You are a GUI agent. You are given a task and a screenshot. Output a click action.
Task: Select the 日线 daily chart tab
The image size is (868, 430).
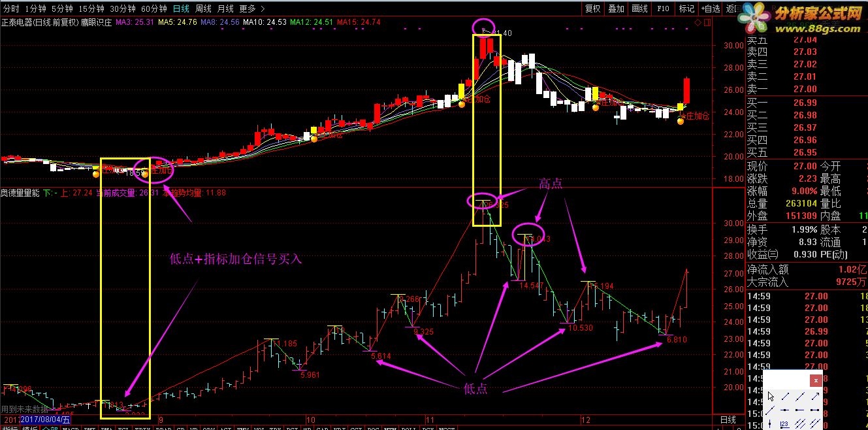click(181, 8)
